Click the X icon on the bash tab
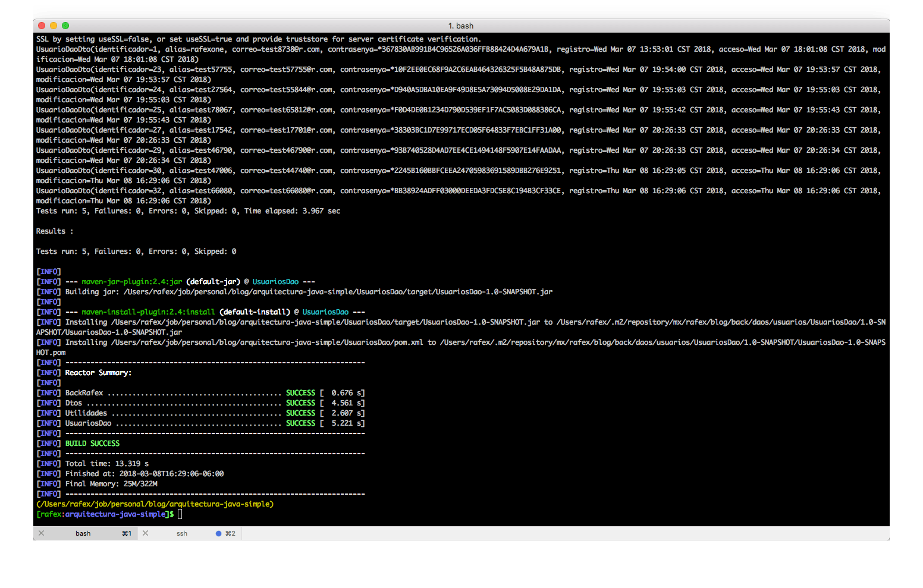 pyautogui.click(x=41, y=533)
